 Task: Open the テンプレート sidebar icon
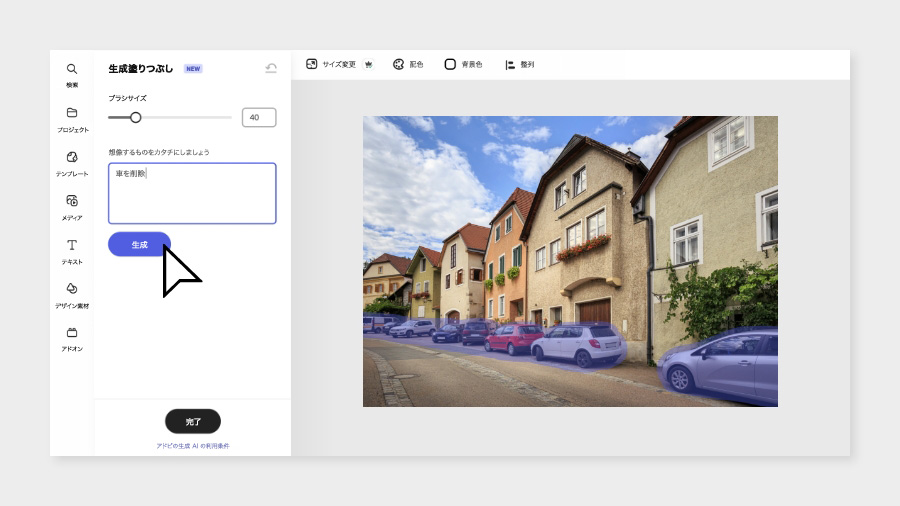(x=72, y=157)
